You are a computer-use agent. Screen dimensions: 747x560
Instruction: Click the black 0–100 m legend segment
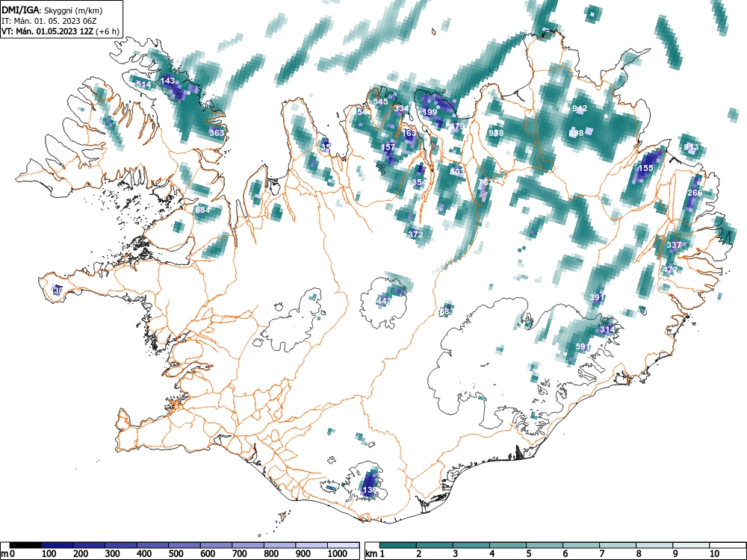[25, 545]
